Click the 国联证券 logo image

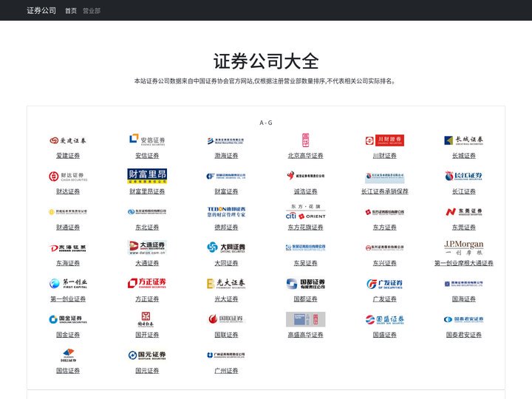[226, 320]
